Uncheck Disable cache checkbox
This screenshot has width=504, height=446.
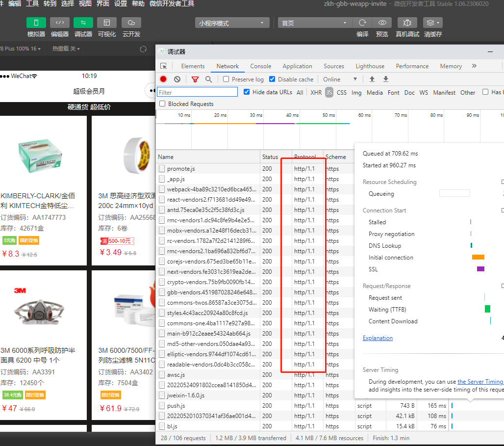[272, 79]
